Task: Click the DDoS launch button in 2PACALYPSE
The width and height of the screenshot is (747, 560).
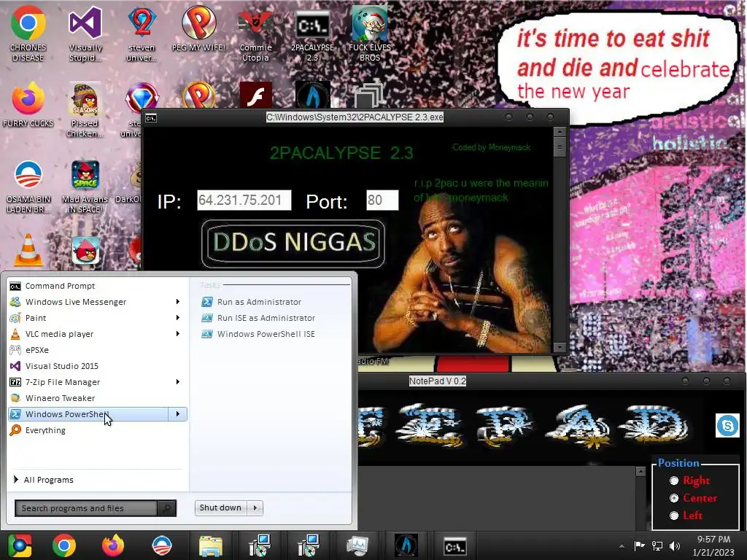Action: tap(293, 244)
